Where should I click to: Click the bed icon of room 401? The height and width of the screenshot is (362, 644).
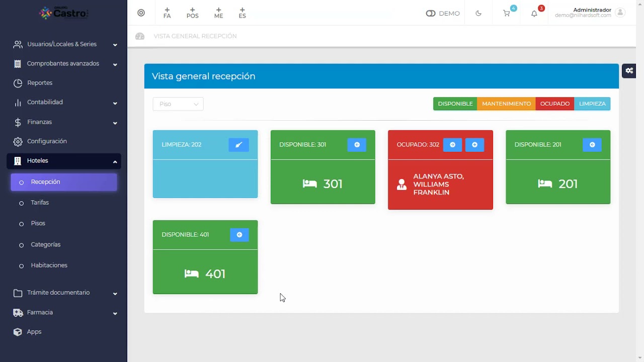pos(191,274)
